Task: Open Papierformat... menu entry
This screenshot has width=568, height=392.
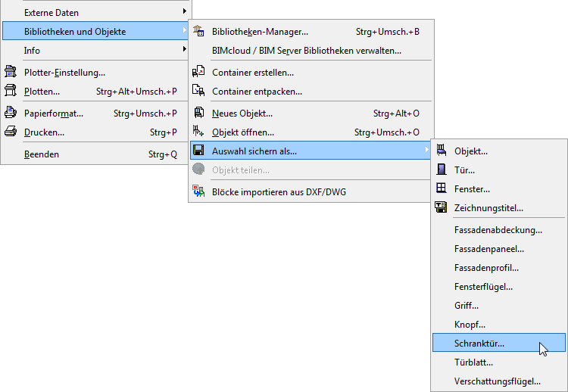Action: click(x=95, y=114)
